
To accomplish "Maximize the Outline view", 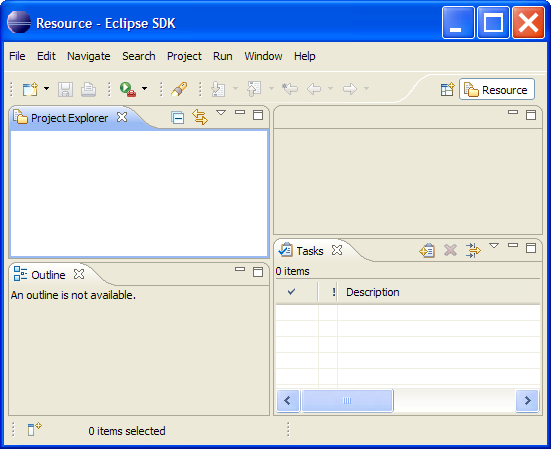I will [258, 272].
